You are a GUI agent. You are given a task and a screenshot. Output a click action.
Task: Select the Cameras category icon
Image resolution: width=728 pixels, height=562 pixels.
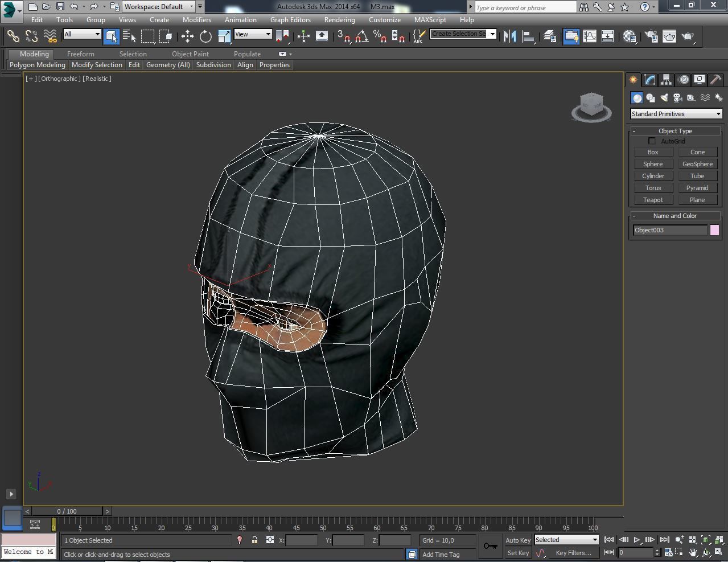(x=677, y=98)
